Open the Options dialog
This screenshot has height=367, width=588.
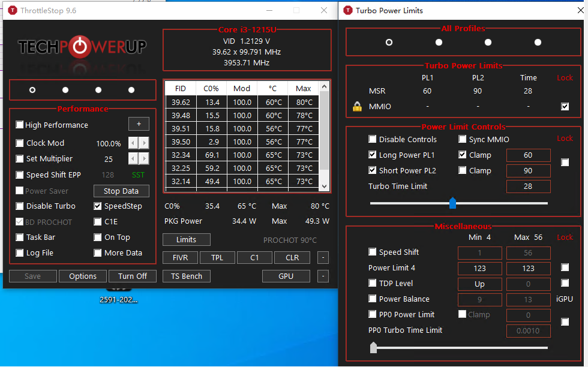pyautogui.click(x=83, y=276)
